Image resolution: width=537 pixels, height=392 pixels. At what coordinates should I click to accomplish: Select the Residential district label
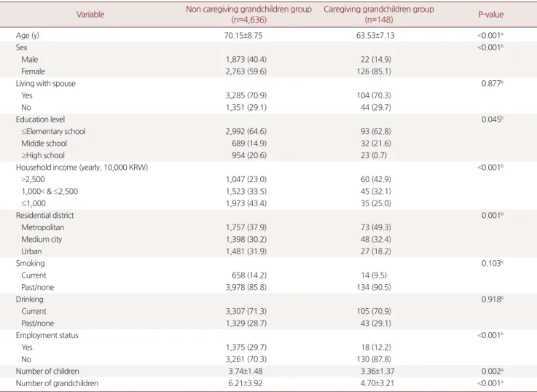[x=45, y=215]
